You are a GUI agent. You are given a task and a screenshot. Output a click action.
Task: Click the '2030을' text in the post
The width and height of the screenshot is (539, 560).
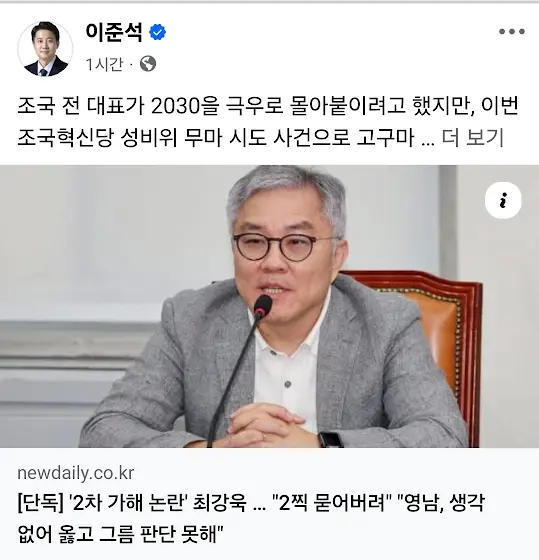tap(185, 106)
